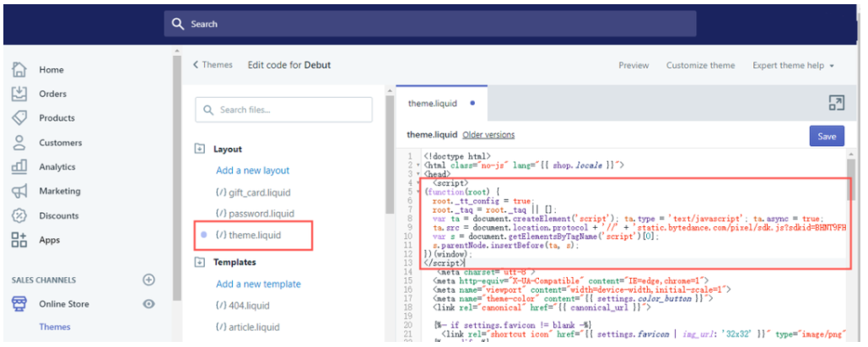View online store using eye icon
This screenshot has width=868, height=347.
pos(148,304)
